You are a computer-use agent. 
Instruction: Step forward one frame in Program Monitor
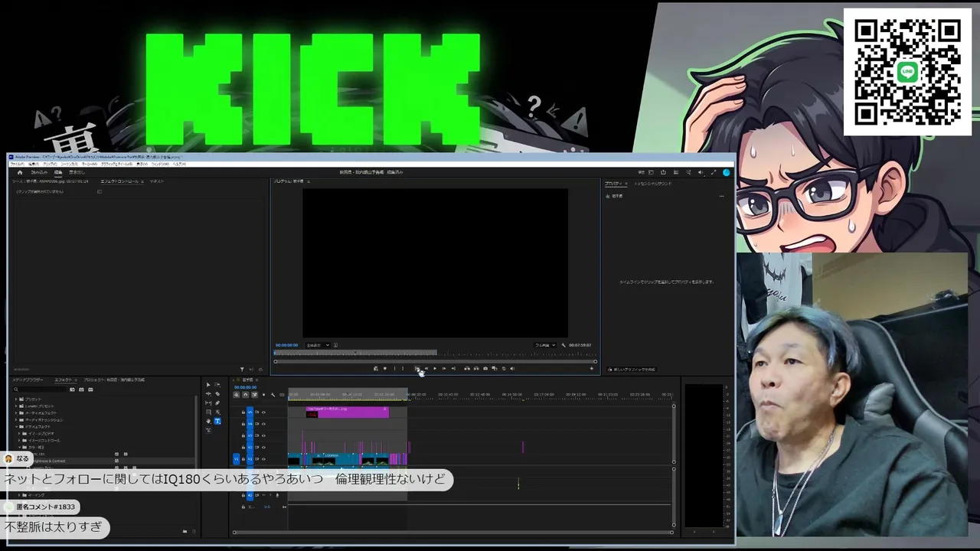(x=444, y=369)
